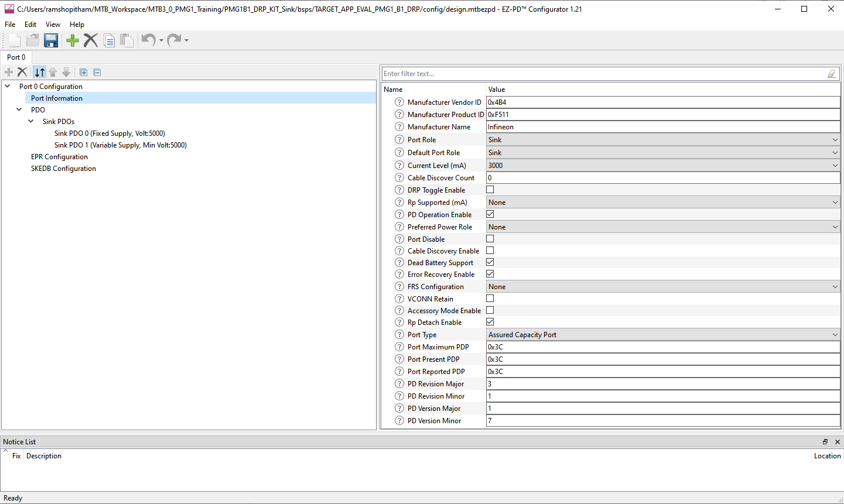
Task: Select EPR Configuration tree item
Action: 59,156
